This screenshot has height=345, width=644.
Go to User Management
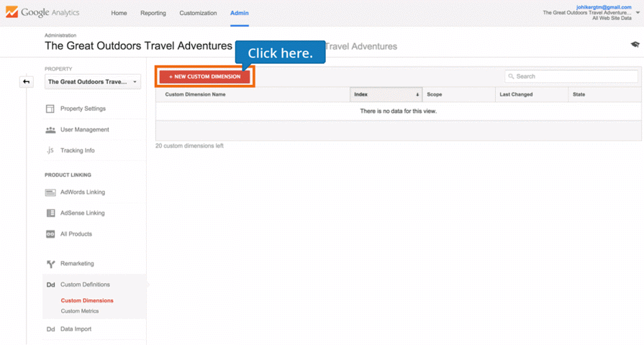(85, 129)
